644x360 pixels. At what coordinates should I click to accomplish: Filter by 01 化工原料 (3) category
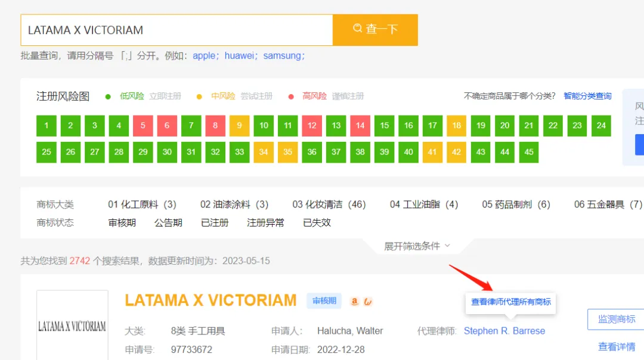coord(142,204)
